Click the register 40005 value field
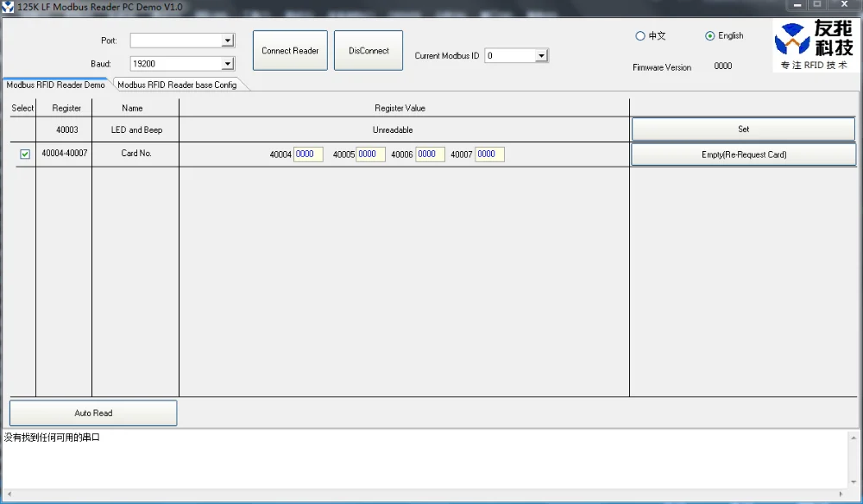 (x=370, y=154)
